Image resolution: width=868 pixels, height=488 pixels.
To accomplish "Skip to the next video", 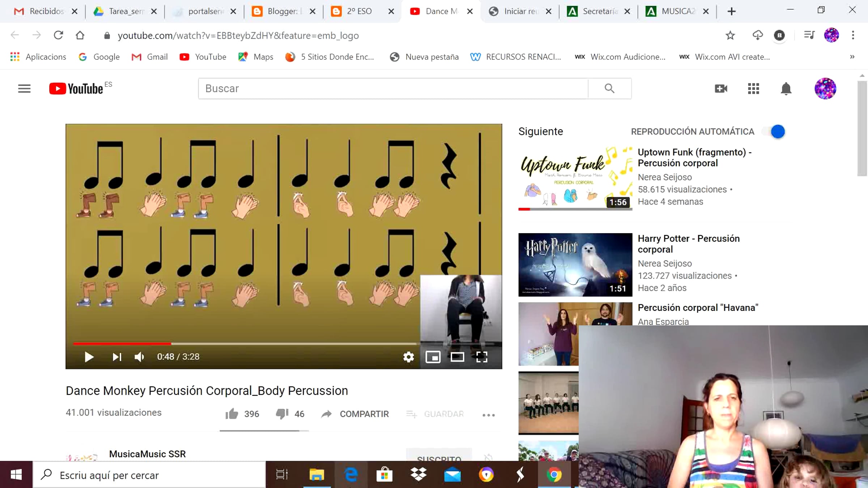I will [x=117, y=357].
